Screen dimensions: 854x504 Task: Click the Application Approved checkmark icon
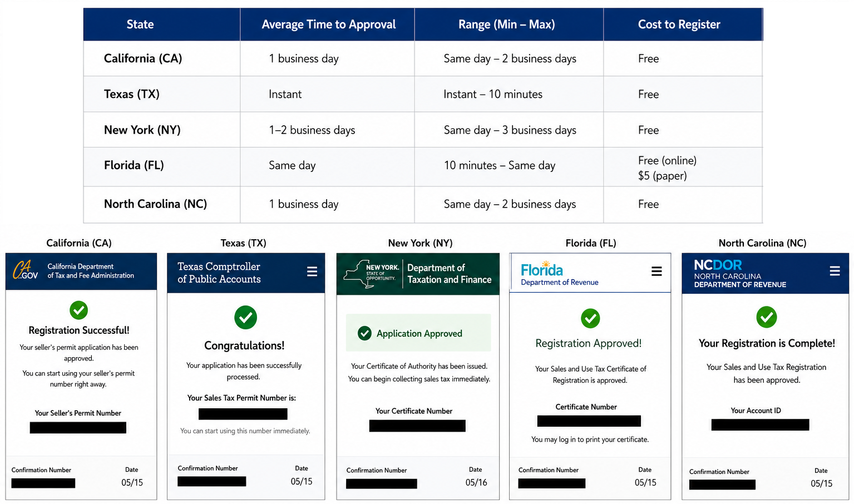364,333
